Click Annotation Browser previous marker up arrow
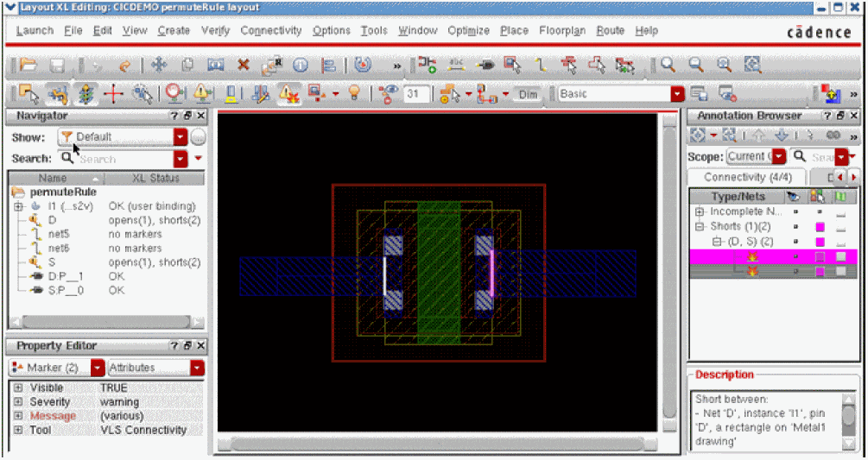 point(757,135)
